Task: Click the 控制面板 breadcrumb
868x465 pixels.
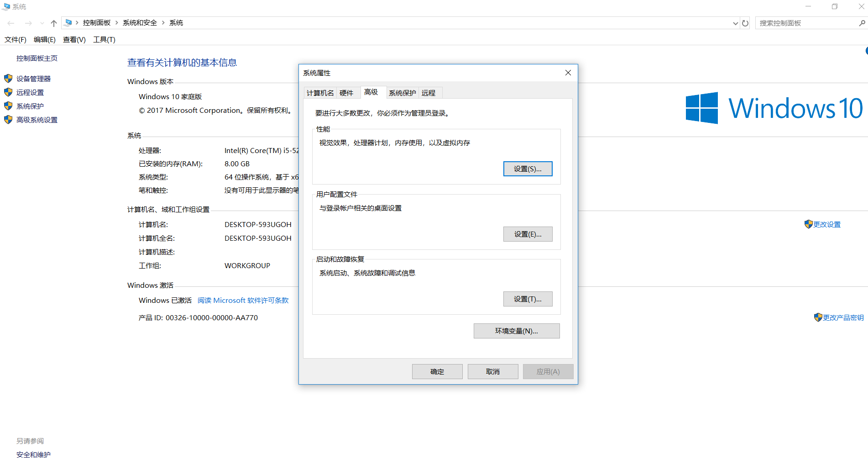Action: (x=97, y=22)
